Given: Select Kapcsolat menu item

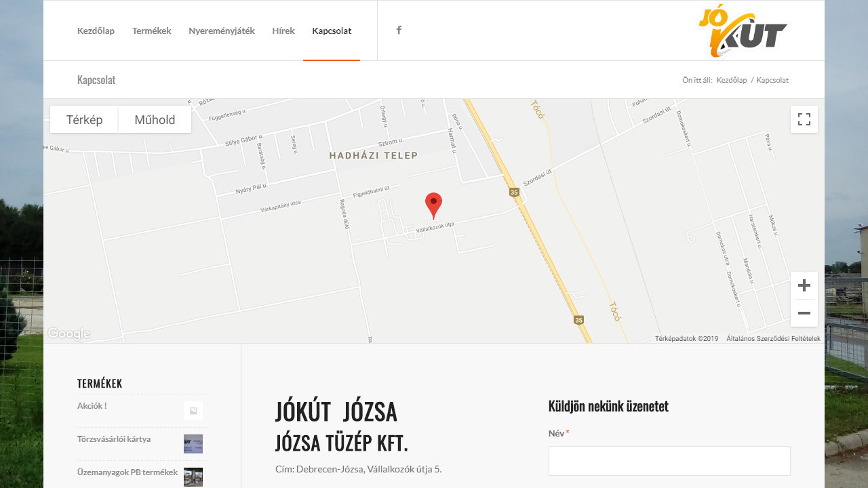Looking at the screenshot, I should [x=332, y=30].
